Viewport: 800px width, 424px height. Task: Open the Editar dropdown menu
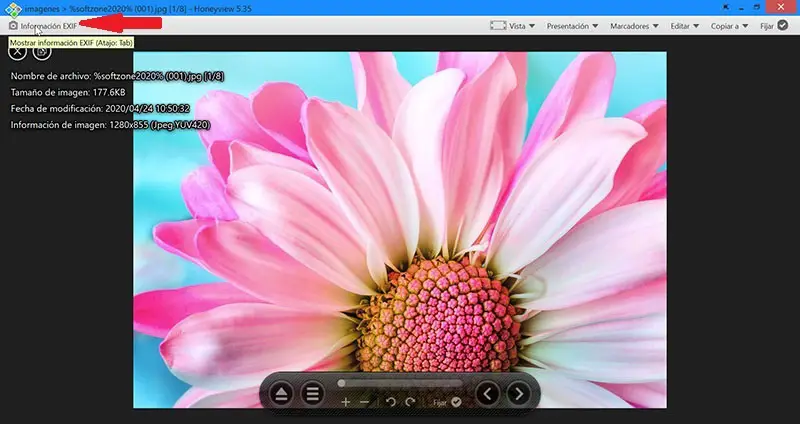pos(684,26)
